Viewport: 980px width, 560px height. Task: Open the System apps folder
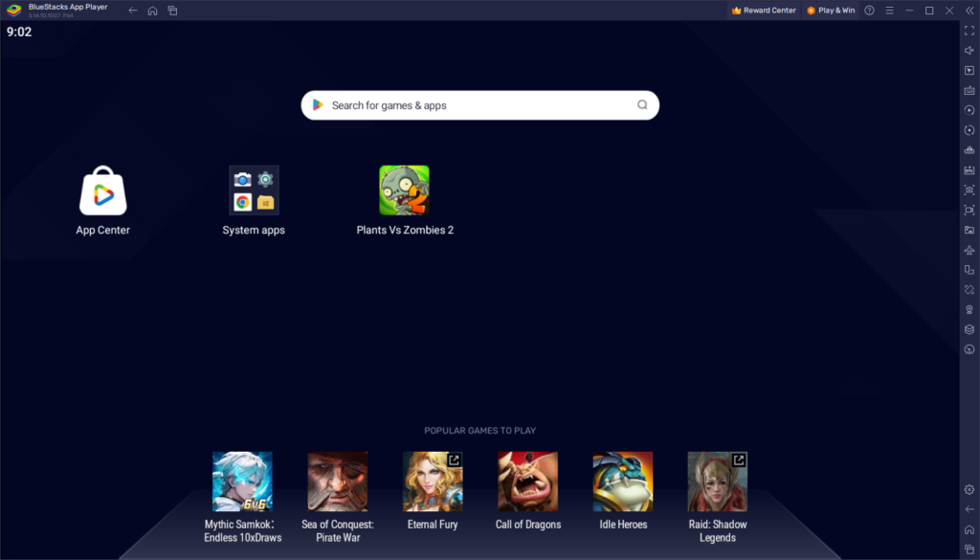(x=254, y=190)
